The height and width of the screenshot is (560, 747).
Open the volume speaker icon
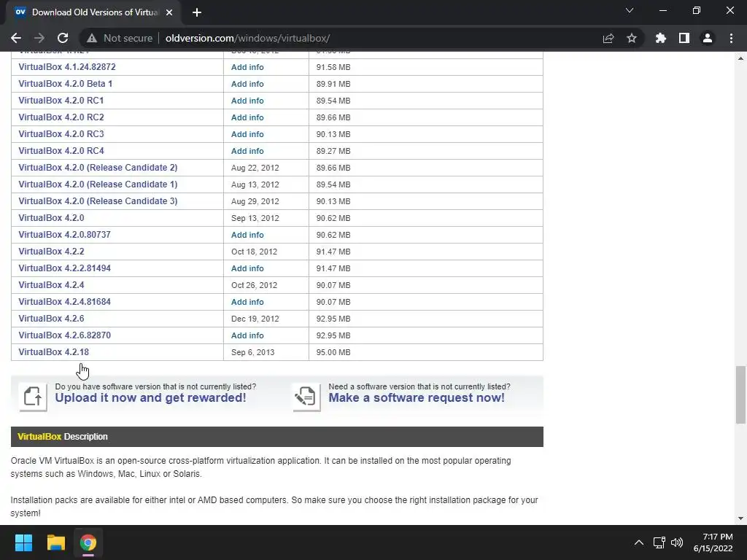[676, 542]
